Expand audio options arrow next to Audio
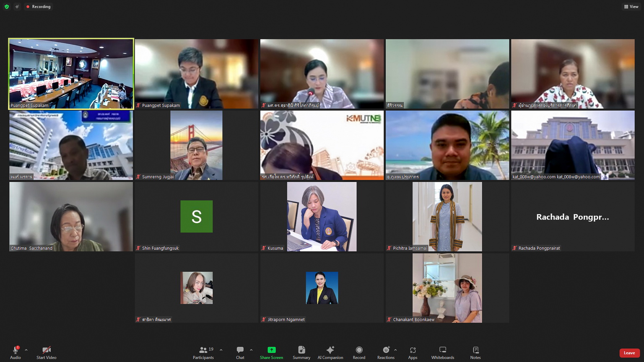The width and height of the screenshot is (644, 362). point(26,350)
